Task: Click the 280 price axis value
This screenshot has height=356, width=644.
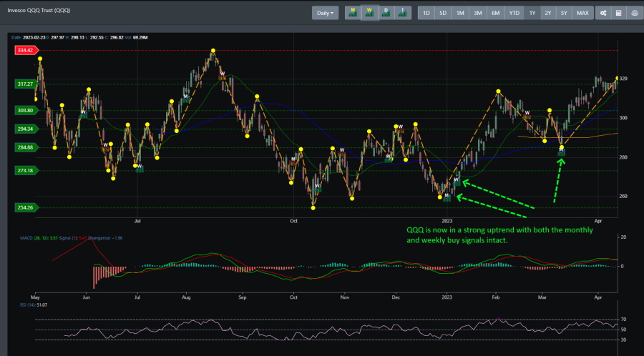Action: 623,157
